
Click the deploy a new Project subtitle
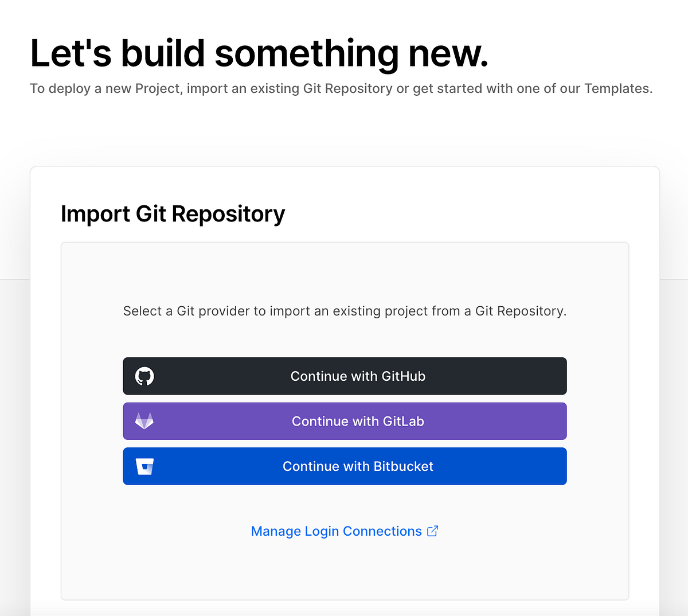click(x=341, y=88)
